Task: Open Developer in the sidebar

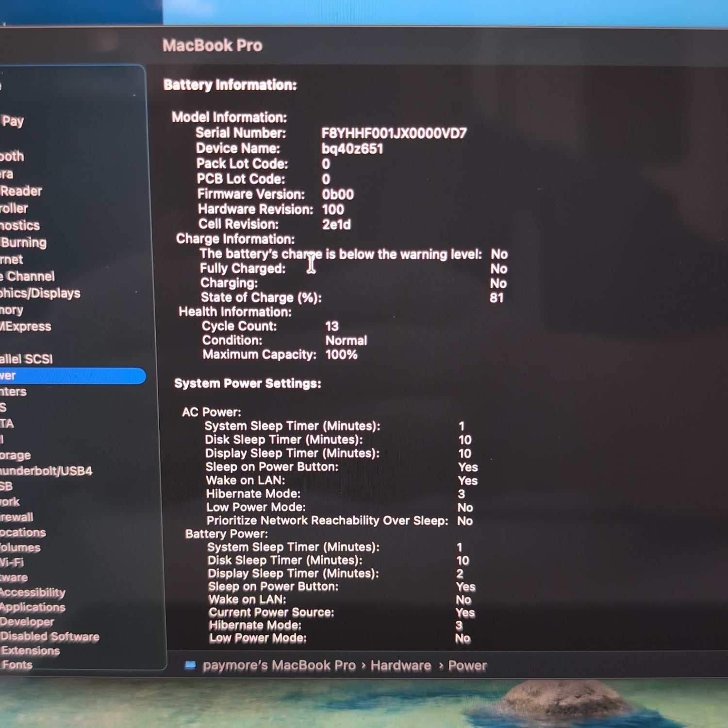Action: point(27,622)
